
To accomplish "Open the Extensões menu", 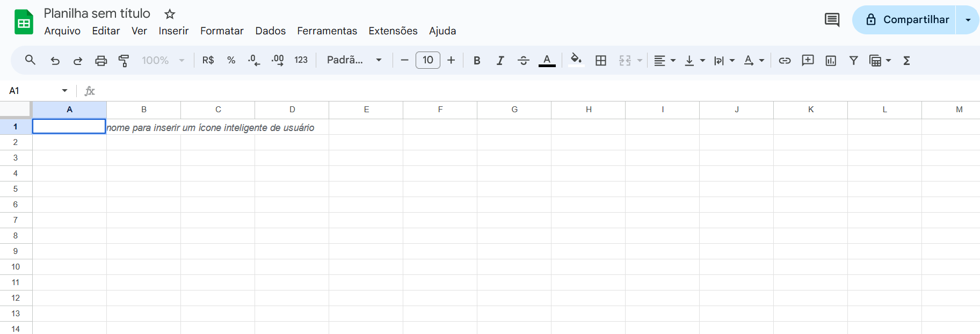I will coord(393,31).
